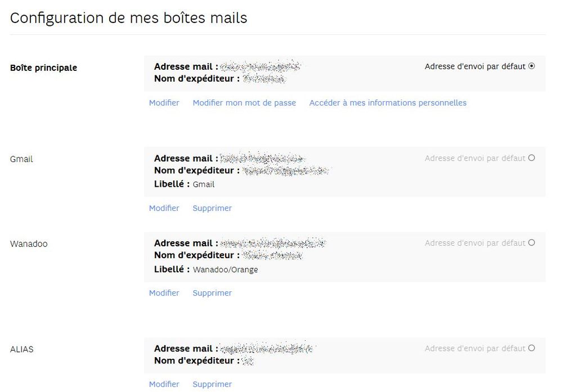Select main mailbox default sending address radio
Viewport: 562px width, 392px height.
(x=532, y=66)
